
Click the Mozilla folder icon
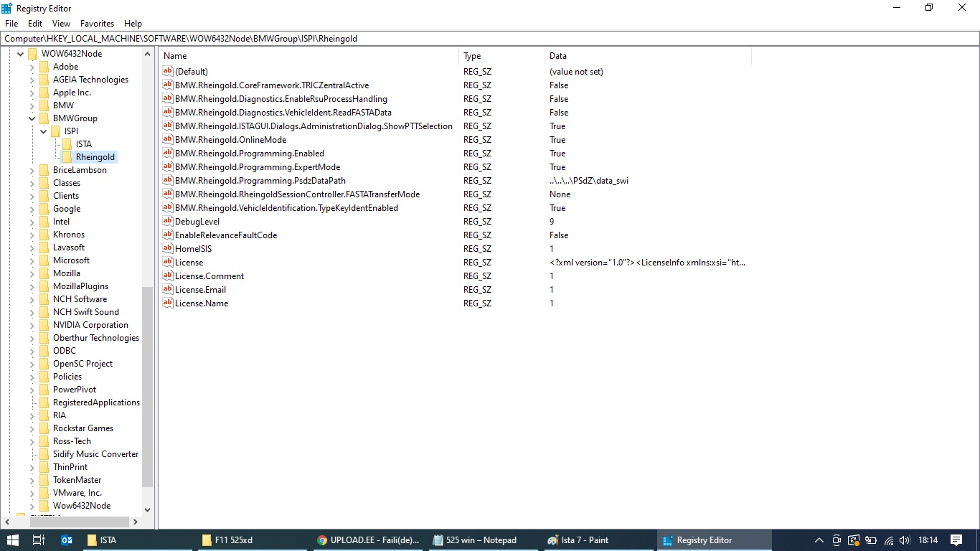(x=44, y=273)
